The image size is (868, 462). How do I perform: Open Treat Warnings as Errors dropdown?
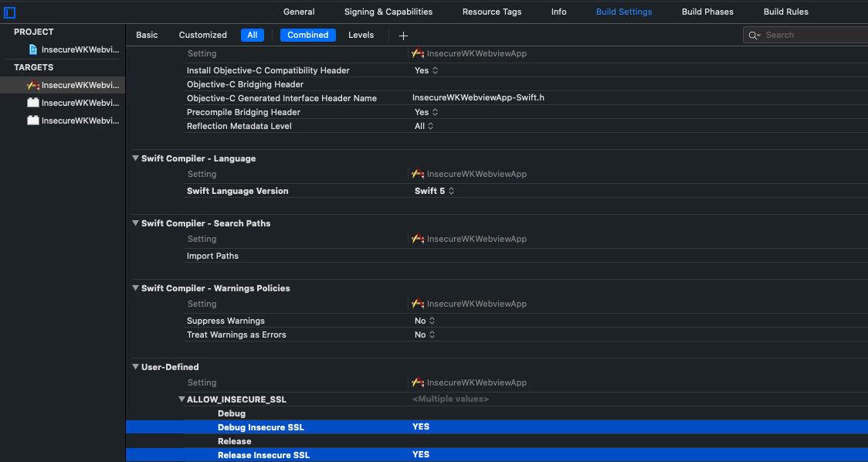point(426,335)
